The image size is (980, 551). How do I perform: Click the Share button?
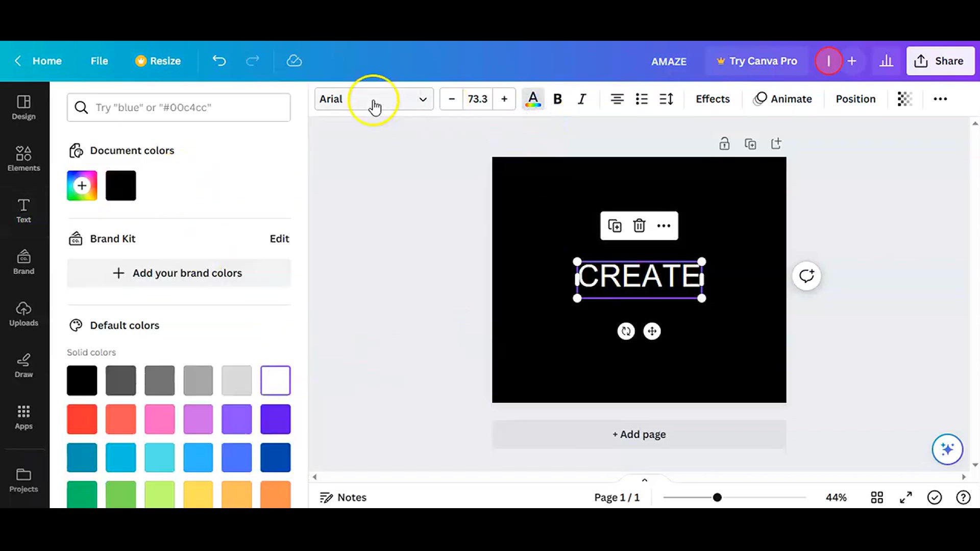click(940, 61)
